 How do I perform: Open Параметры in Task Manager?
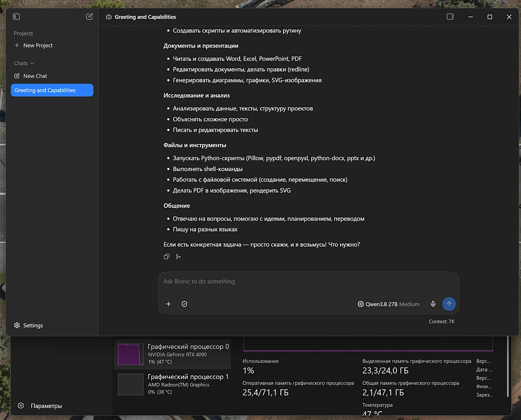(x=40, y=406)
